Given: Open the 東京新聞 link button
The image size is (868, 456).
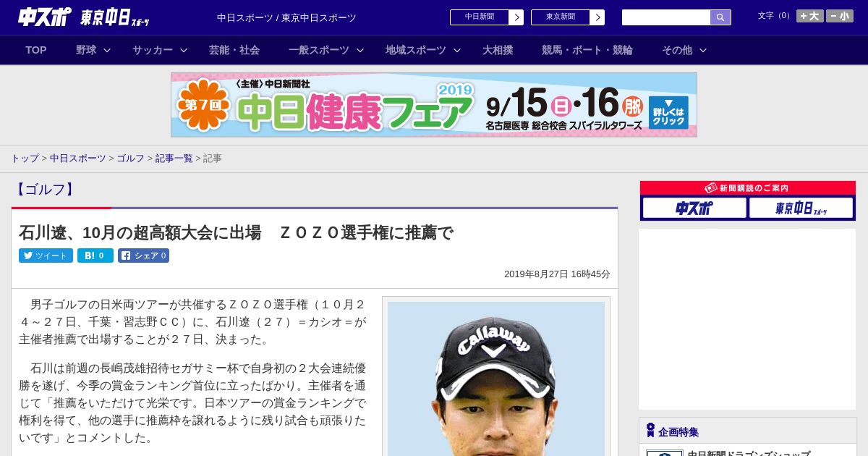Looking at the screenshot, I should point(561,17).
